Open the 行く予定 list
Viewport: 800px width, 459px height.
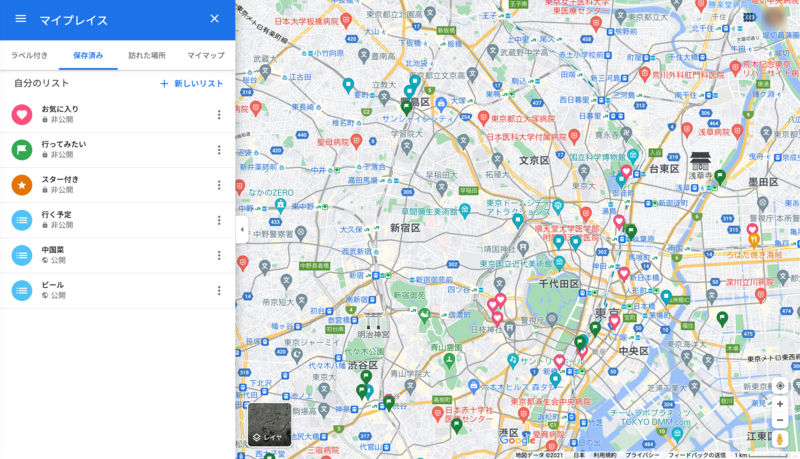tap(117, 220)
